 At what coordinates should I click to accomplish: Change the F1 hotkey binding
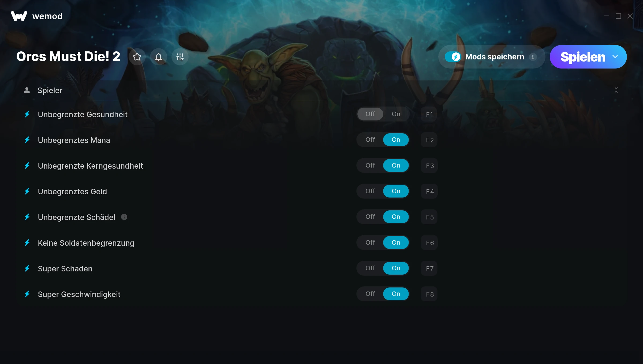coord(429,114)
